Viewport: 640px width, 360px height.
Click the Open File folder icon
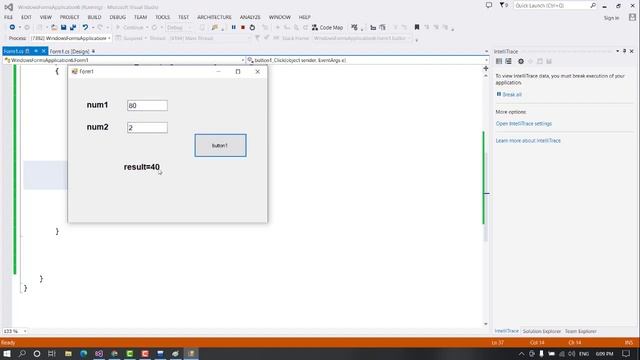point(54,27)
